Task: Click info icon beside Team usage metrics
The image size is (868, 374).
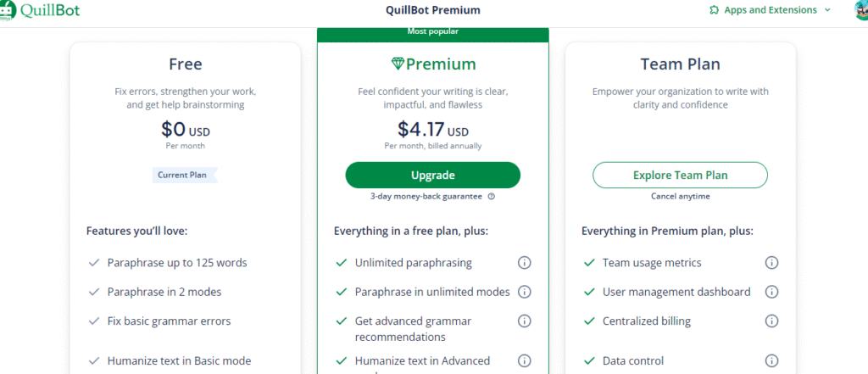Action: pos(771,263)
